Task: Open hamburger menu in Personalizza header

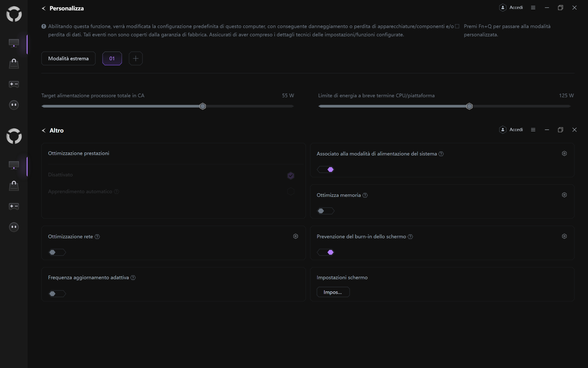Action: coord(533,8)
